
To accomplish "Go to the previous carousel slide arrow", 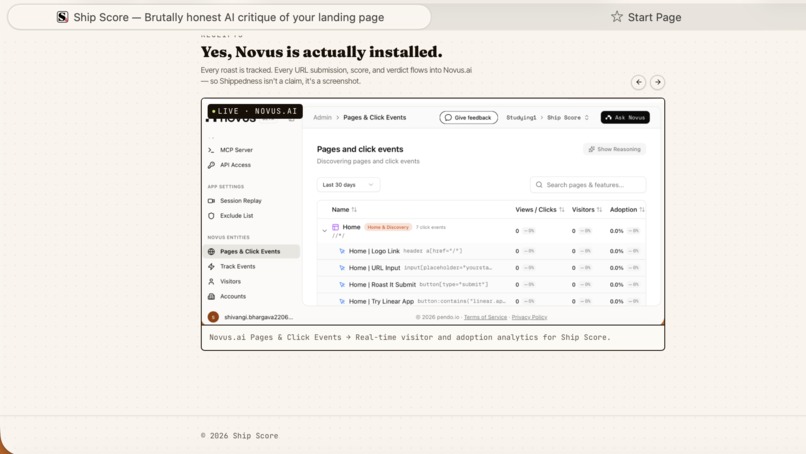I will [x=638, y=82].
